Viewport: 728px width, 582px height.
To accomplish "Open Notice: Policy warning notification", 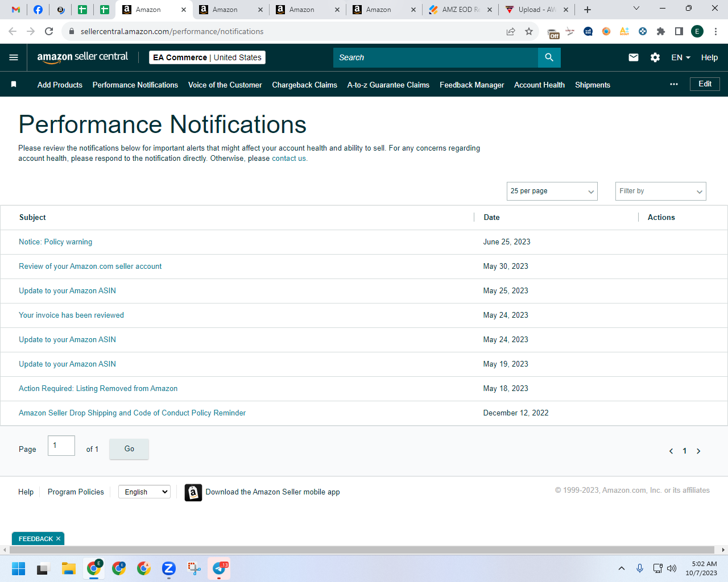I will click(x=55, y=242).
